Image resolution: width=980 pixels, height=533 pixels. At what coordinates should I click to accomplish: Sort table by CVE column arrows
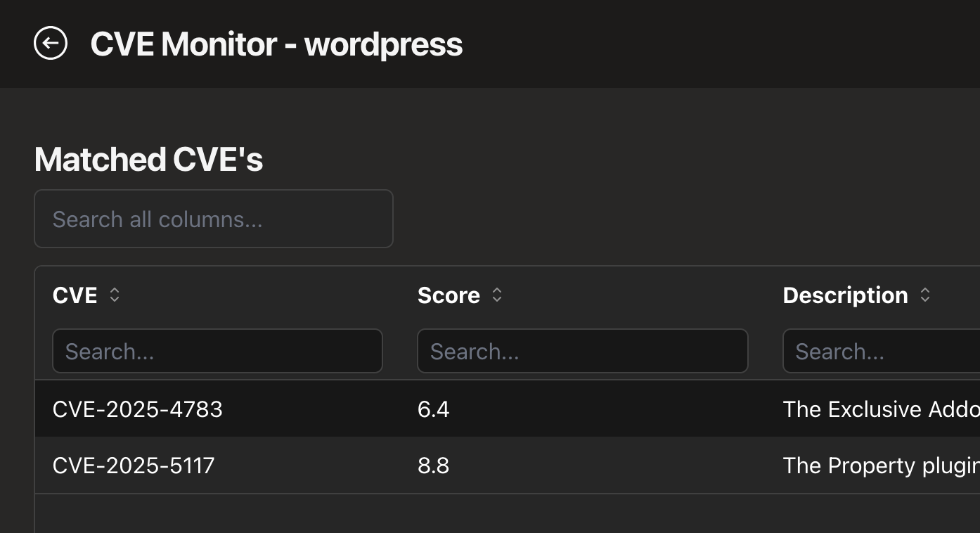tap(115, 295)
